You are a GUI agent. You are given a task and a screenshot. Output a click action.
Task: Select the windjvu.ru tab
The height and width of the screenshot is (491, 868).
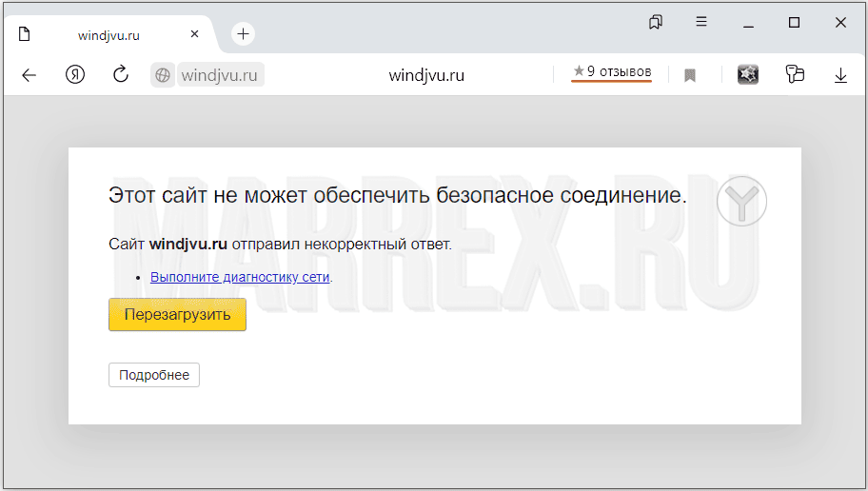pos(109,35)
